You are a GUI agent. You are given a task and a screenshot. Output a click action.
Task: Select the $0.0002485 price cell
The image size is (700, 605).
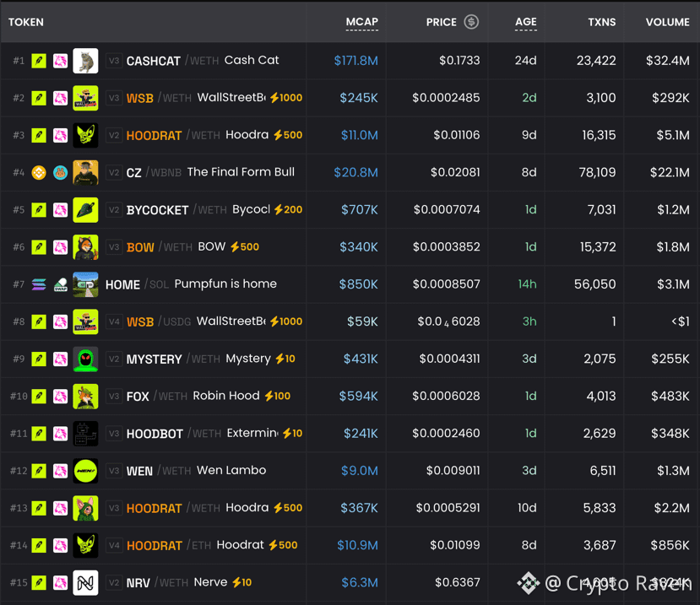[x=446, y=98]
